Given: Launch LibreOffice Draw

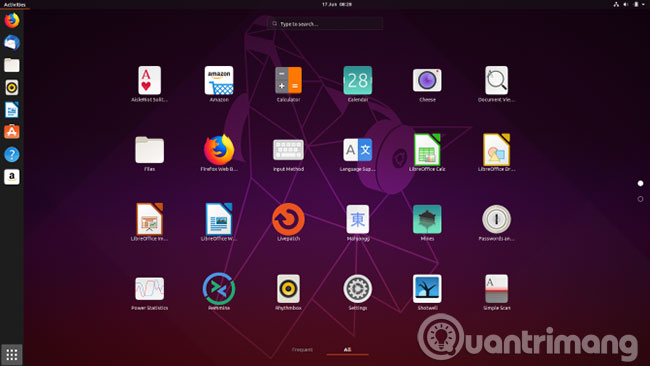Looking at the screenshot, I should click(497, 150).
